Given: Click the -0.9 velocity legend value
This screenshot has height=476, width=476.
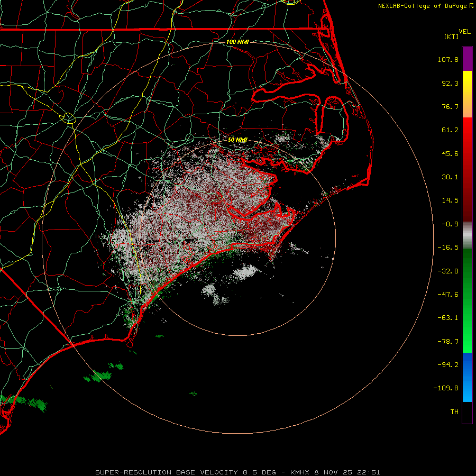Looking at the screenshot, I should pos(450,224).
